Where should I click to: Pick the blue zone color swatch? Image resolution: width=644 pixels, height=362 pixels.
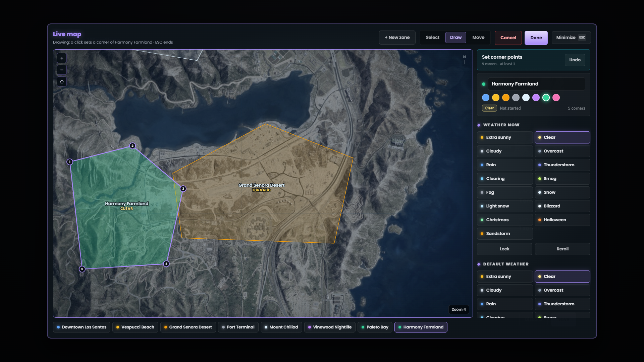pyautogui.click(x=486, y=98)
